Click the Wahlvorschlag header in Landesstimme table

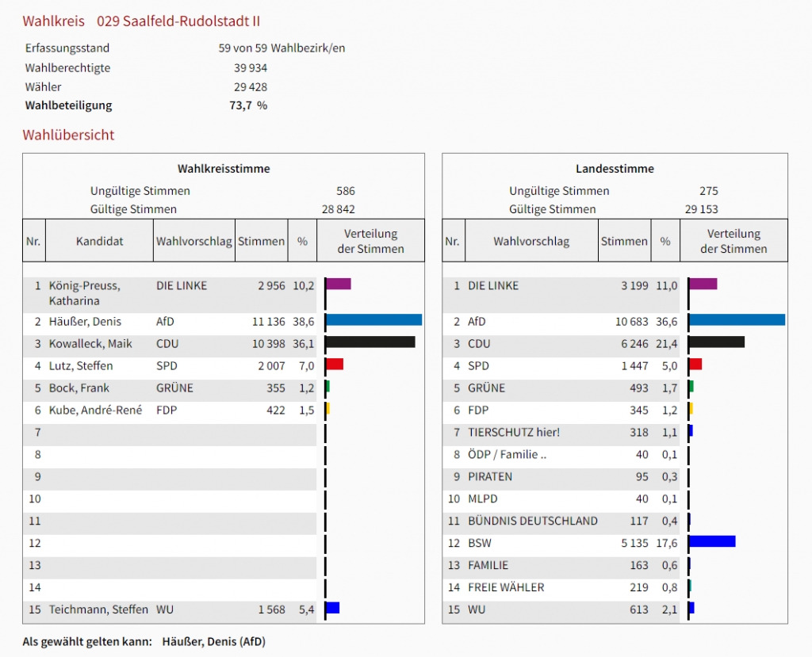[531, 241]
